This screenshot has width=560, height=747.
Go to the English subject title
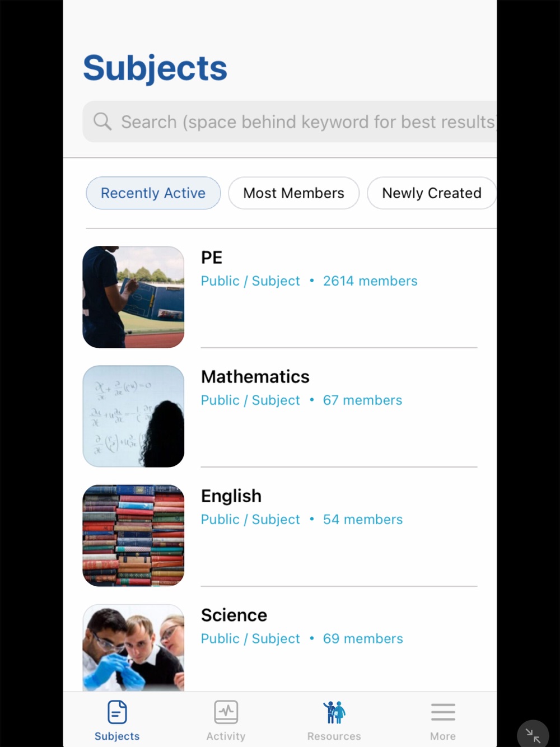point(231,496)
